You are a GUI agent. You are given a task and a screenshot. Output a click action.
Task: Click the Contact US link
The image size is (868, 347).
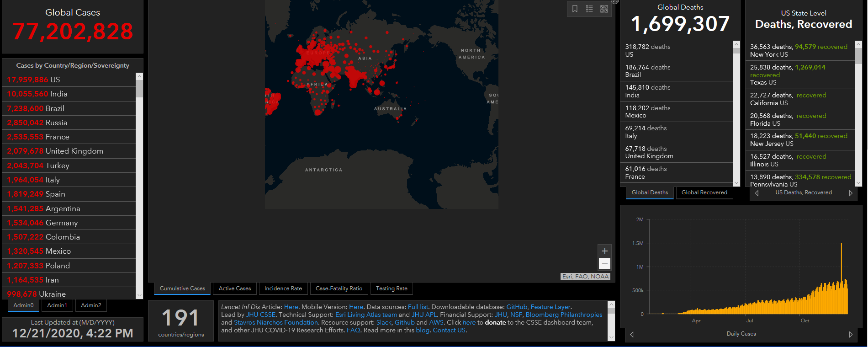[x=449, y=330]
